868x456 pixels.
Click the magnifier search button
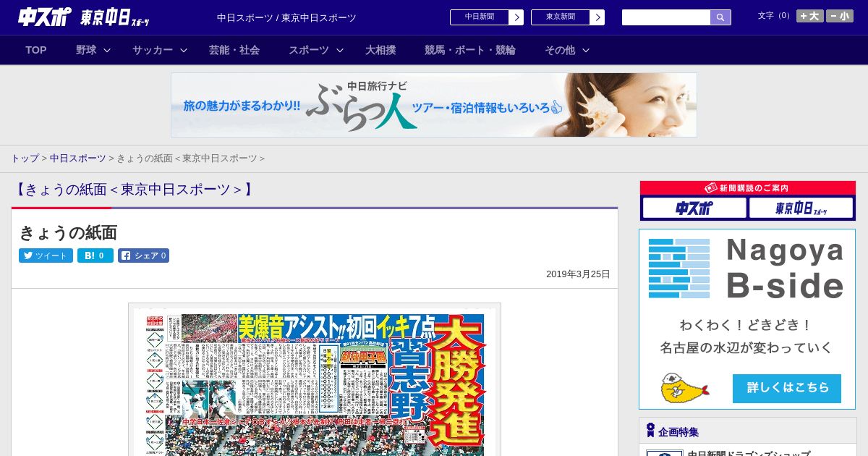click(x=720, y=17)
